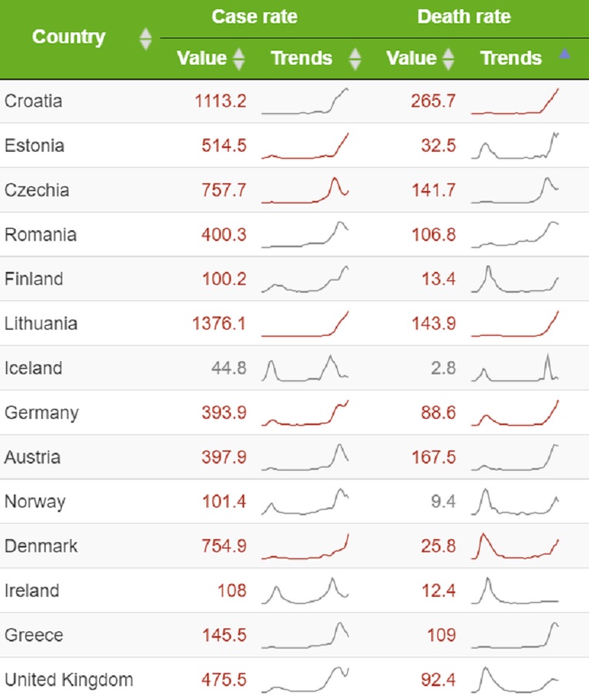Screen dimensions: 589x700
Task: Select the Finland country row
Action: pyautogui.click(x=34, y=279)
